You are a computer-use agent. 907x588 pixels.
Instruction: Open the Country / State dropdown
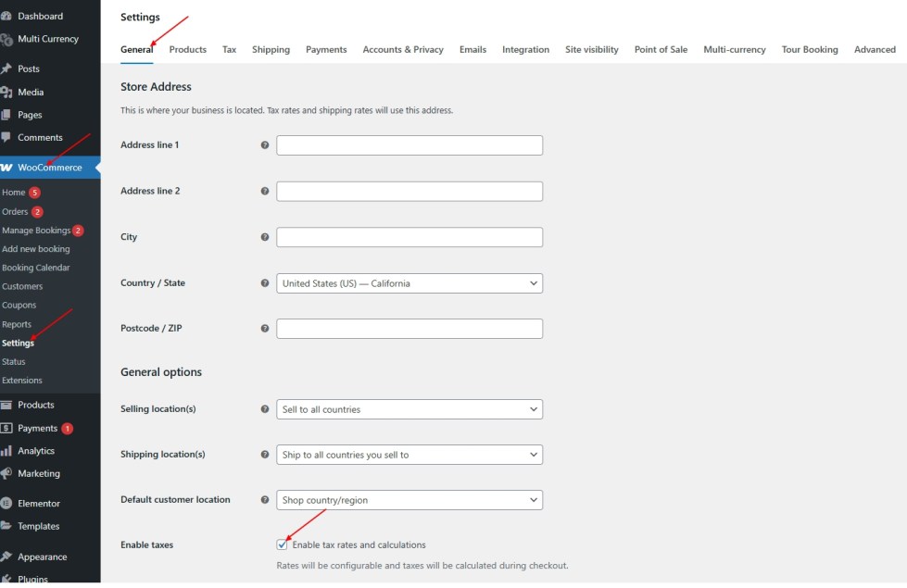pos(409,283)
